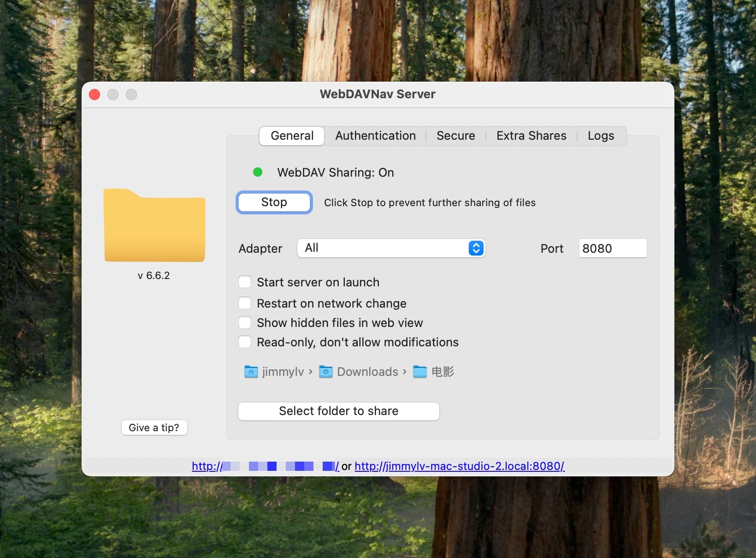
Task: Click the Adapter label text
Action: 260,249
